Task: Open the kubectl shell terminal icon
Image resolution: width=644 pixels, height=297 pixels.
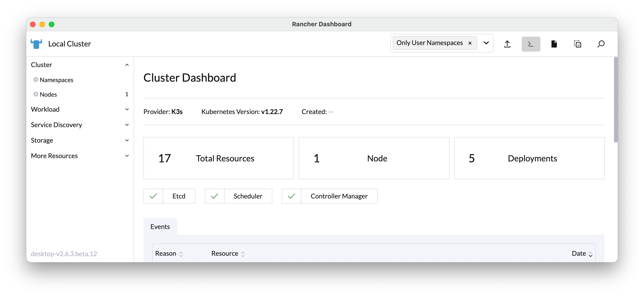Action: (x=531, y=44)
